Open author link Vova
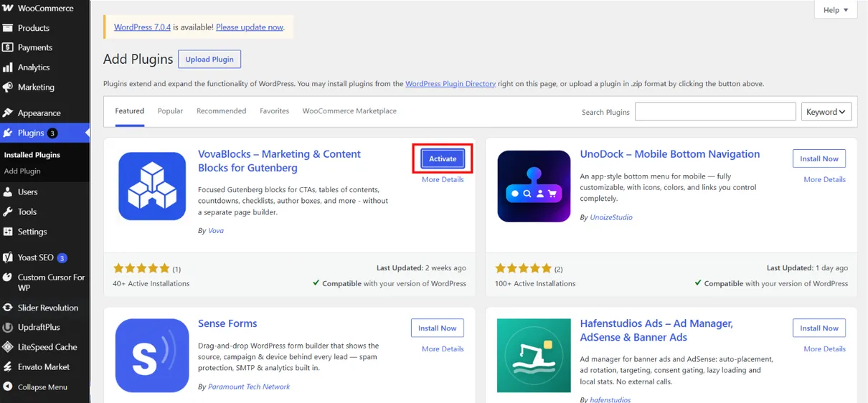The image size is (868, 403). (x=216, y=231)
